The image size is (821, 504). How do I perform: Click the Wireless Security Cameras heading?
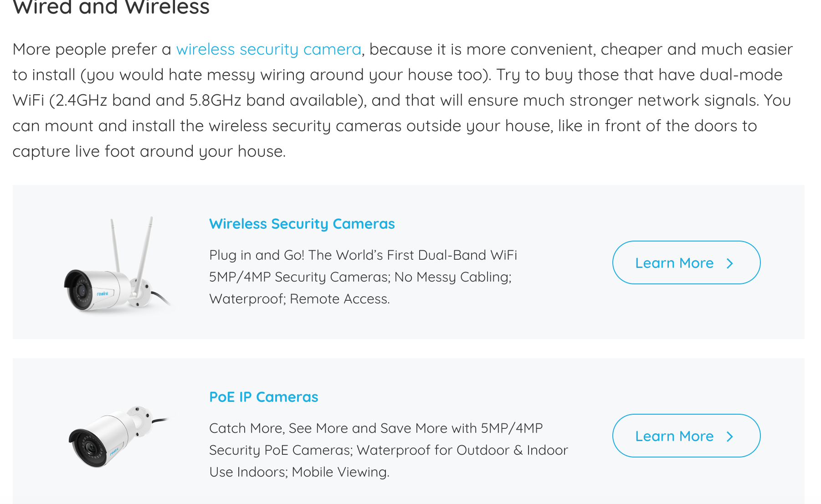click(302, 224)
